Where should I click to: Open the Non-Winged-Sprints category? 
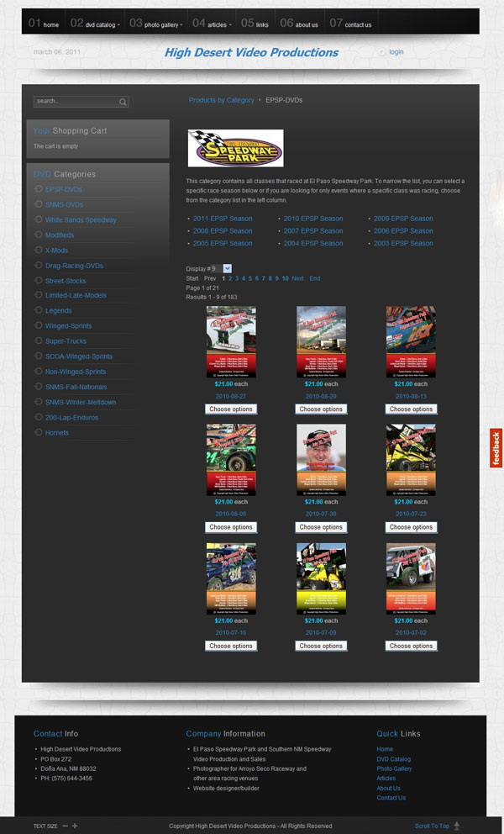pos(76,372)
